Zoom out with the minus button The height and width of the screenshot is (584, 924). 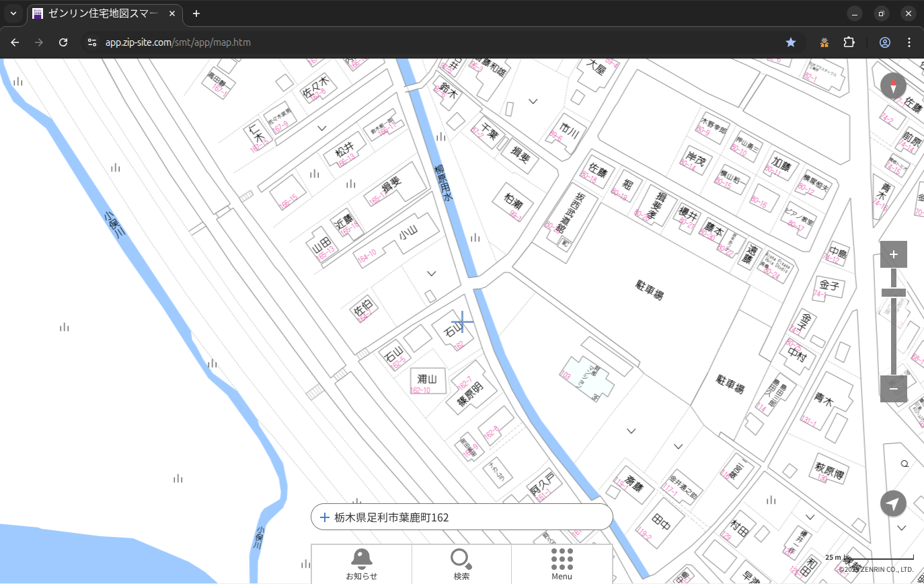click(893, 389)
